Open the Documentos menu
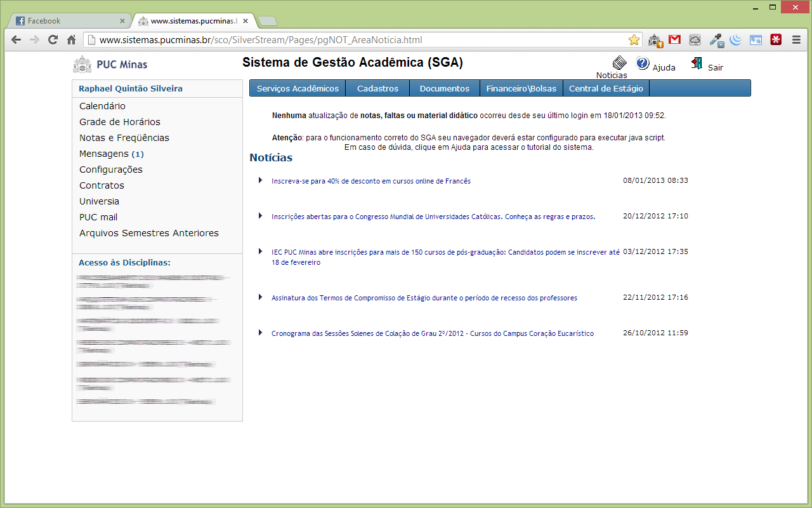 click(445, 88)
